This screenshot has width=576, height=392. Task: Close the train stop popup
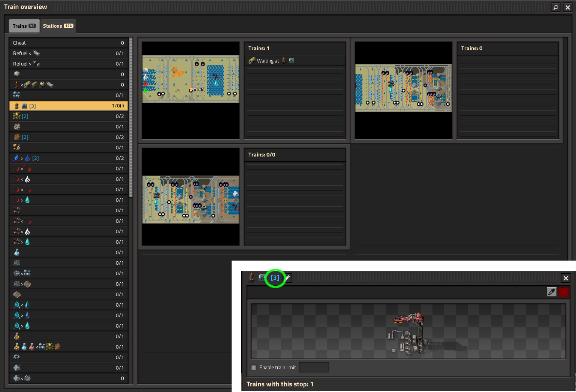coord(566,278)
